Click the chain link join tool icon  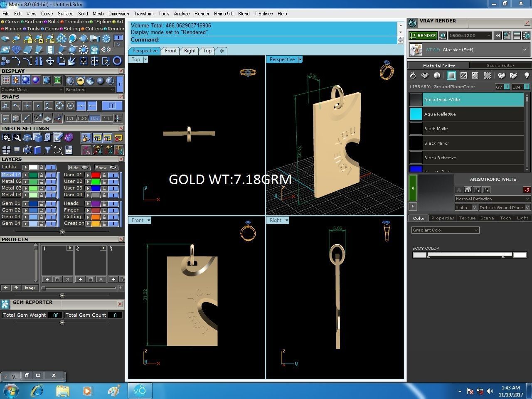click(x=84, y=62)
